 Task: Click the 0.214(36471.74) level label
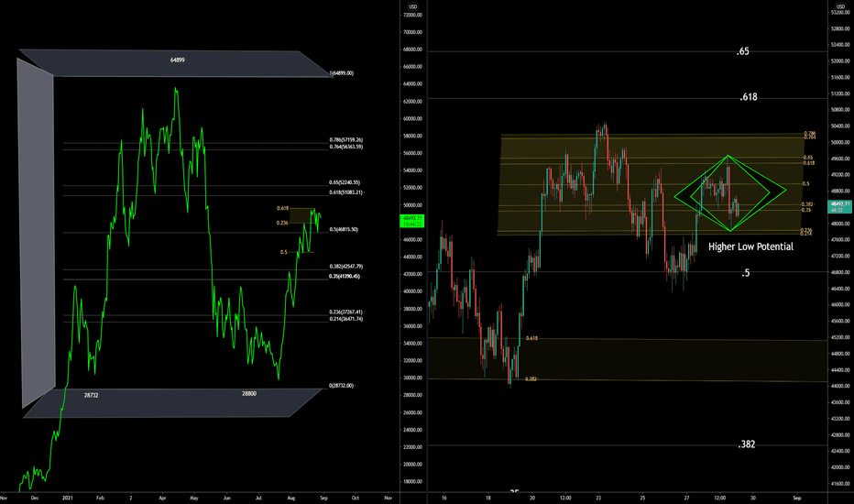tap(345, 319)
